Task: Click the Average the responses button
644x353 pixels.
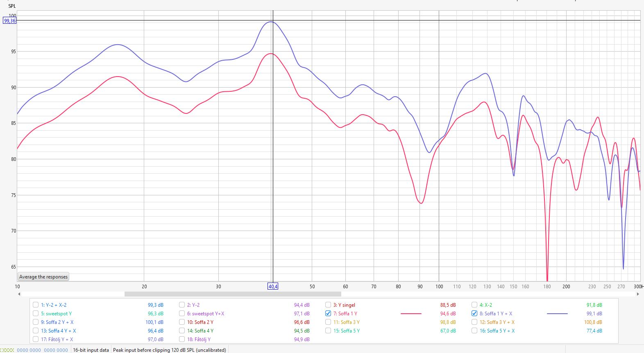Action: click(43, 277)
